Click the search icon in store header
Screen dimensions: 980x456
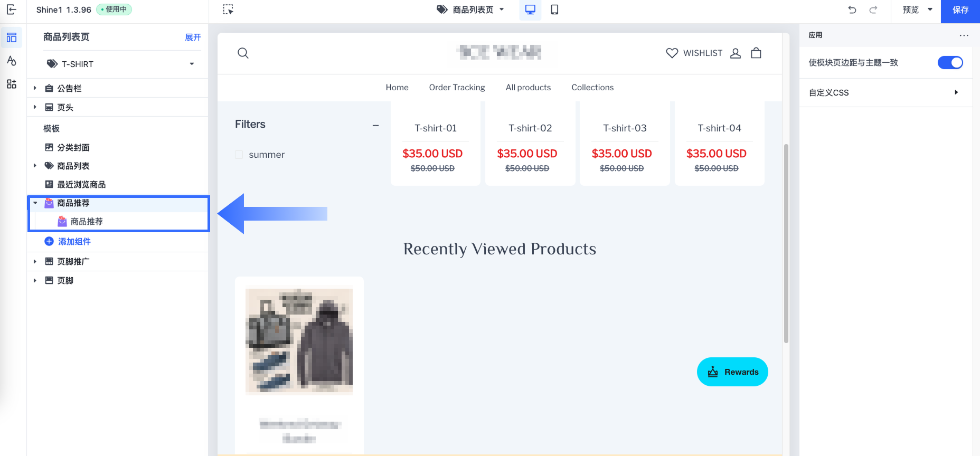[243, 53]
